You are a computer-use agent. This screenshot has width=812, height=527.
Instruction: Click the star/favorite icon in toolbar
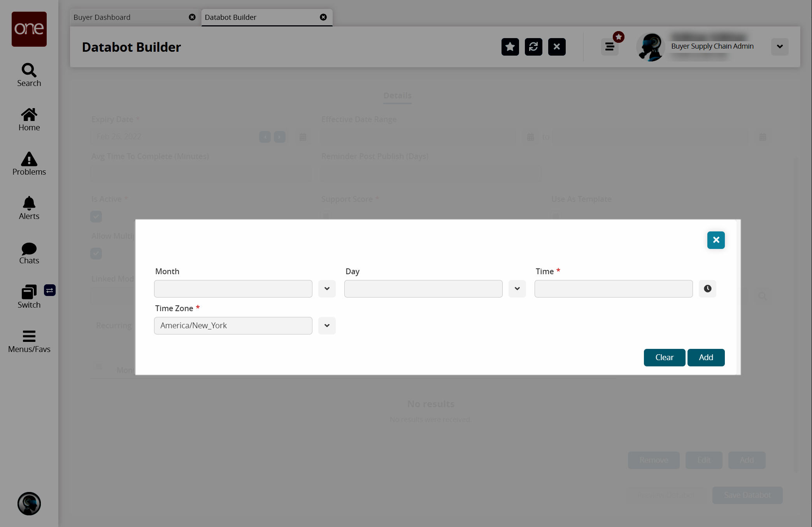[510, 47]
